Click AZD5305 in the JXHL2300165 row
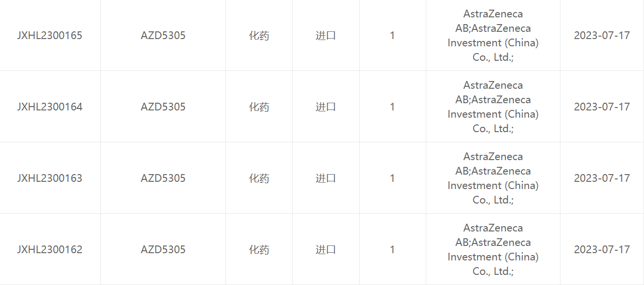 click(163, 36)
